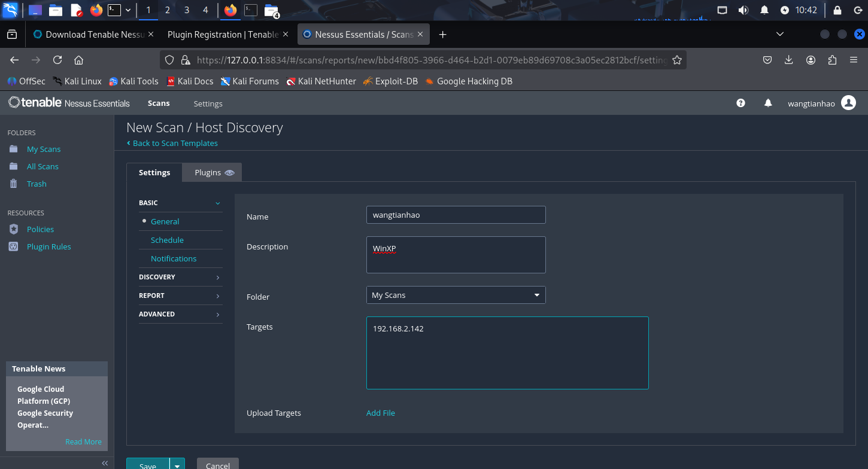Open Policies in Resources
The image size is (868, 469).
click(x=40, y=229)
